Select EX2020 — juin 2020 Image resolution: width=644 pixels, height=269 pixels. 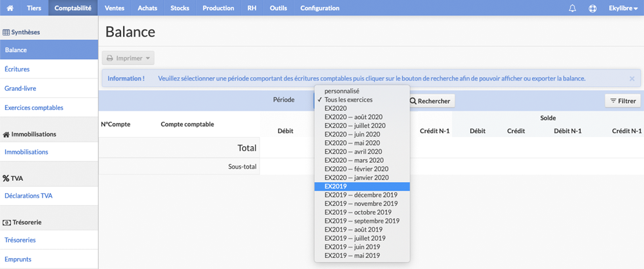(362, 134)
